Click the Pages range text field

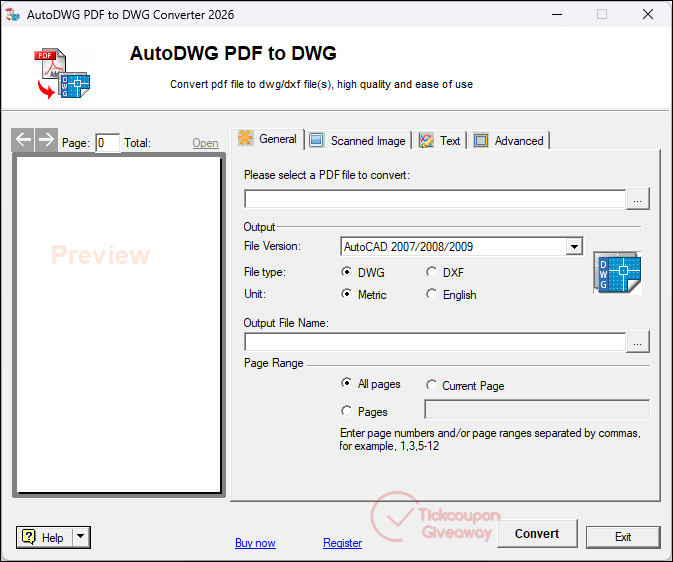pos(537,409)
